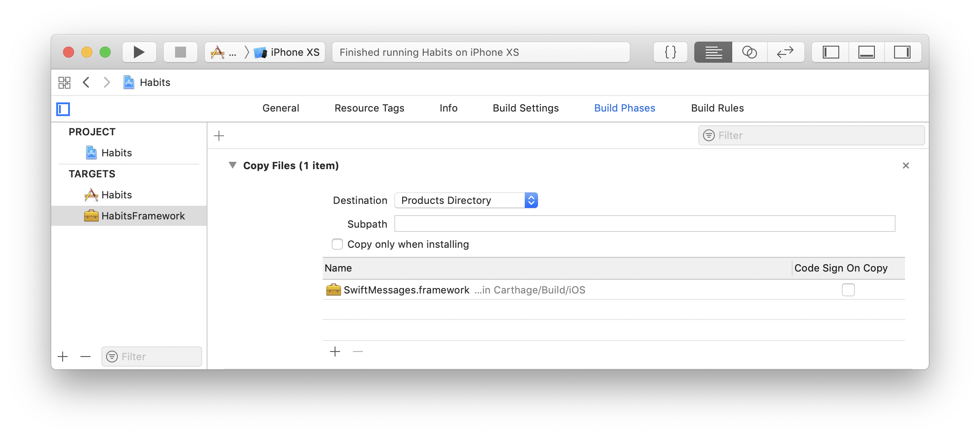This screenshot has width=980, height=437.
Task: Switch to the standard editor
Action: click(713, 52)
